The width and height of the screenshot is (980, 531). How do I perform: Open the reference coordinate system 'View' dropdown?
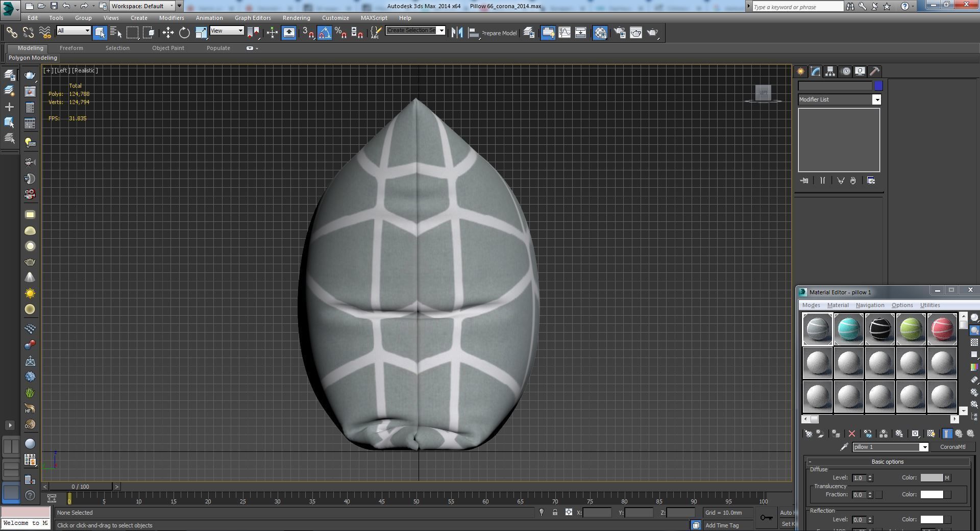tap(227, 31)
